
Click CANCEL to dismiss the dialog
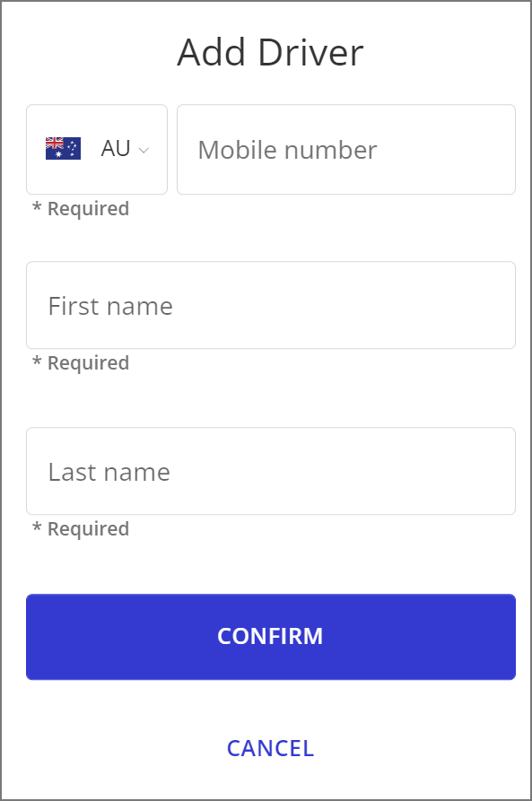pos(270,748)
